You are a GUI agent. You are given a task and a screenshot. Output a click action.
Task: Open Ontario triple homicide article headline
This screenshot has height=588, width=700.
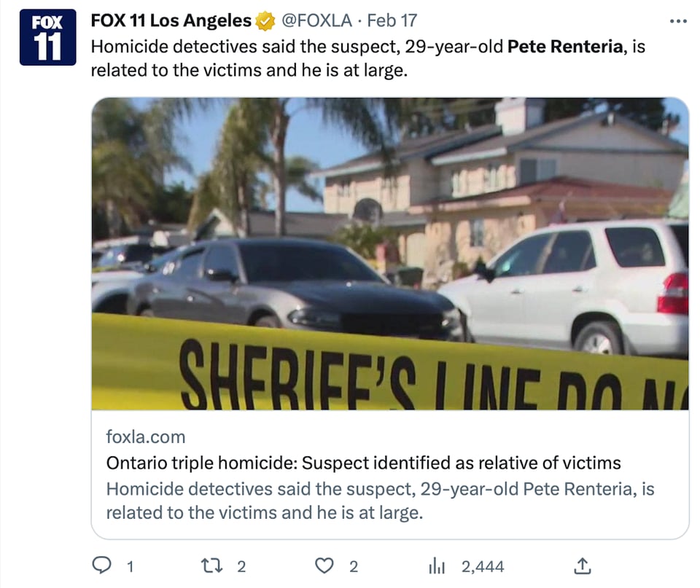[x=363, y=463]
